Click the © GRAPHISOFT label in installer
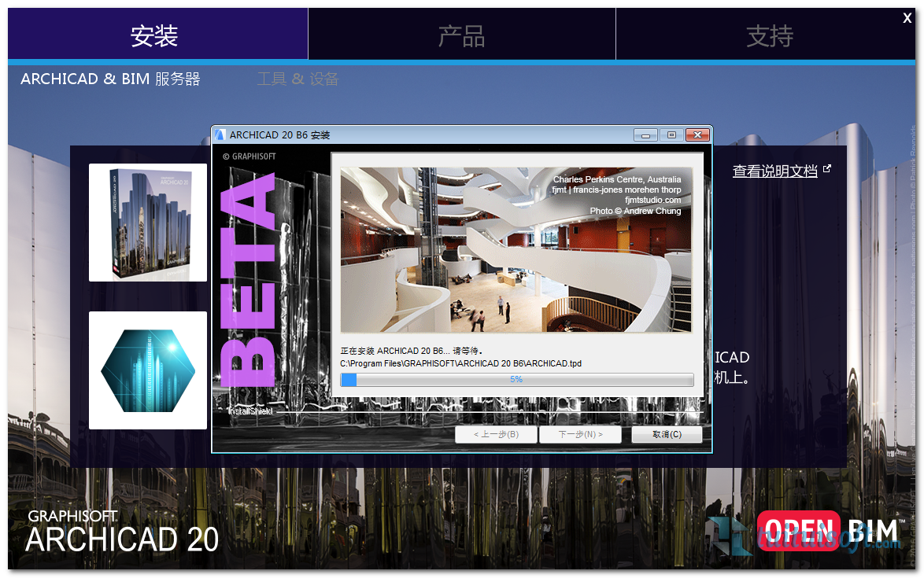The height and width of the screenshot is (578, 924). coord(249,156)
